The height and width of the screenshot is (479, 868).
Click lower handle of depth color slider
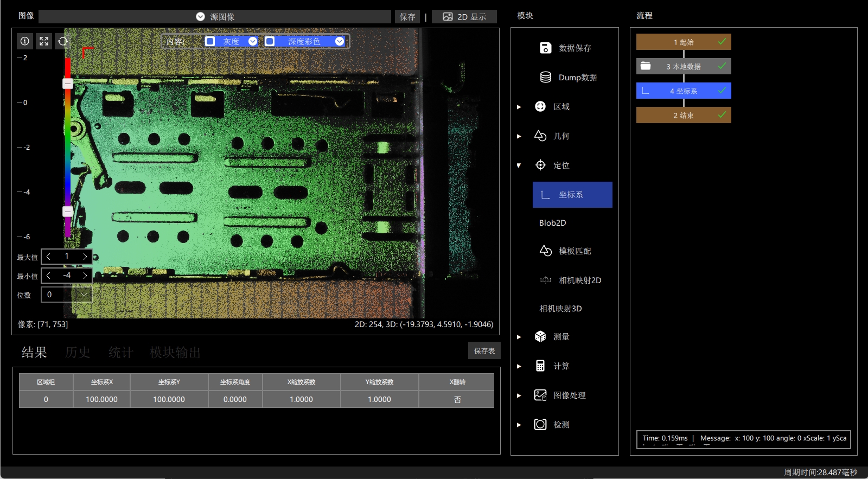pyautogui.click(x=68, y=212)
